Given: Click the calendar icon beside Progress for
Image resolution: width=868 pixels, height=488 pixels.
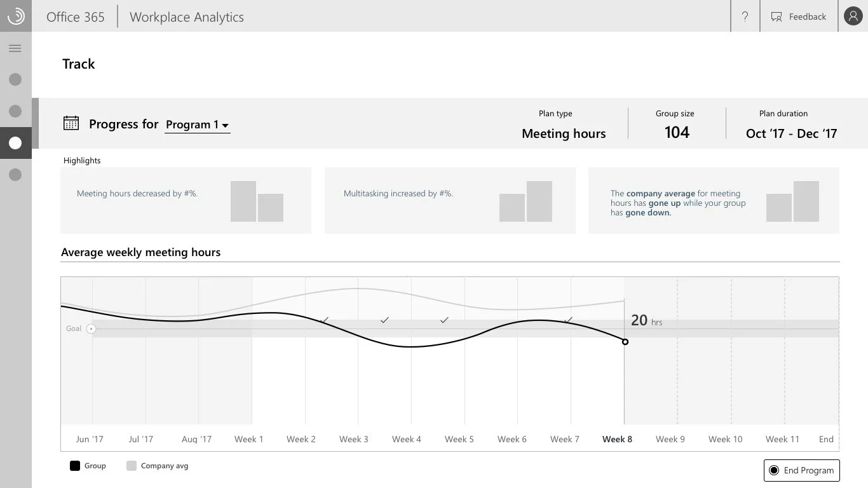Looking at the screenshot, I should click(x=72, y=123).
